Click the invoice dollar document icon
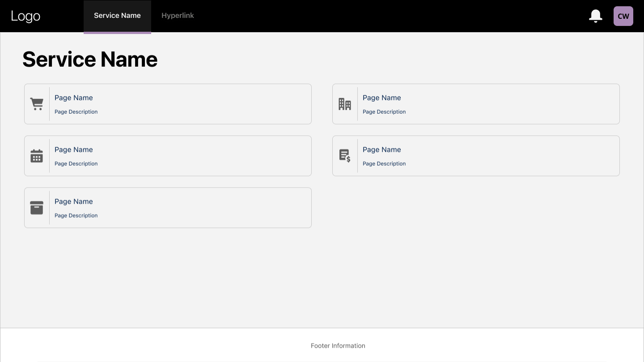 click(x=345, y=156)
